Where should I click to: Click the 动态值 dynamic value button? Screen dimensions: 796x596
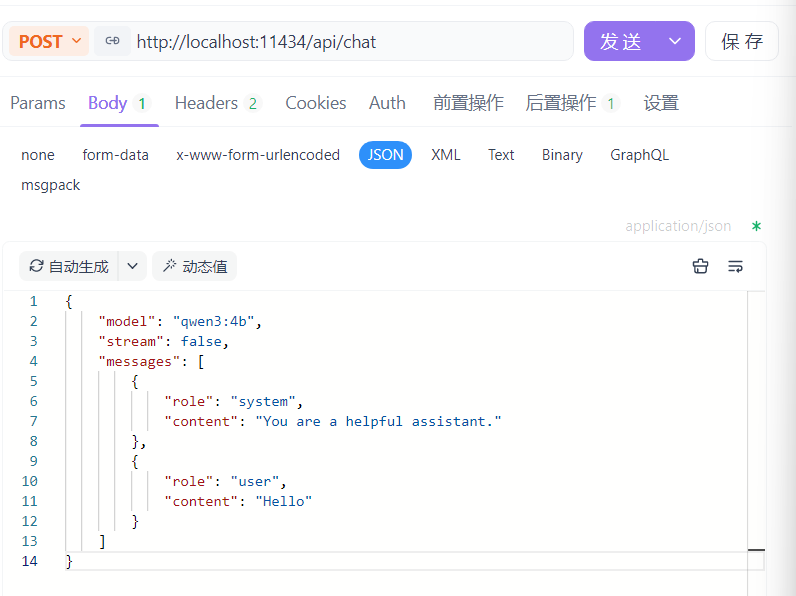click(194, 266)
